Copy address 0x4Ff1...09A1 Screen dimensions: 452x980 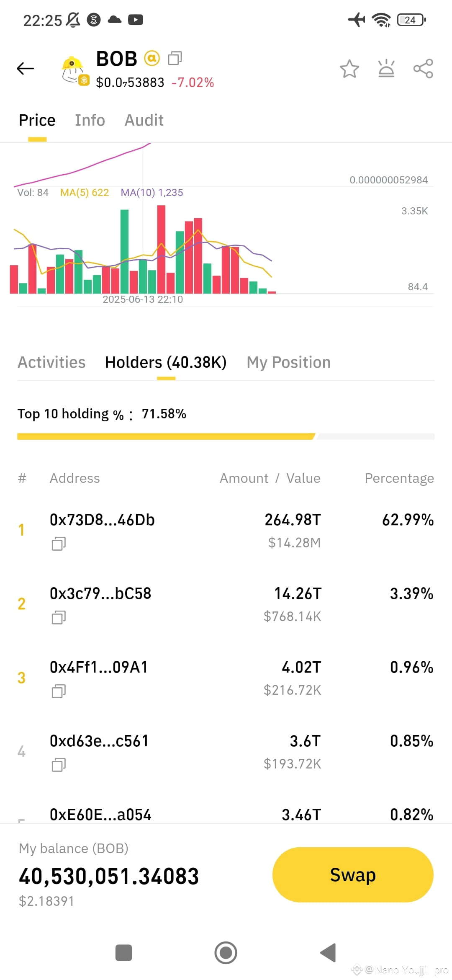(x=59, y=691)
